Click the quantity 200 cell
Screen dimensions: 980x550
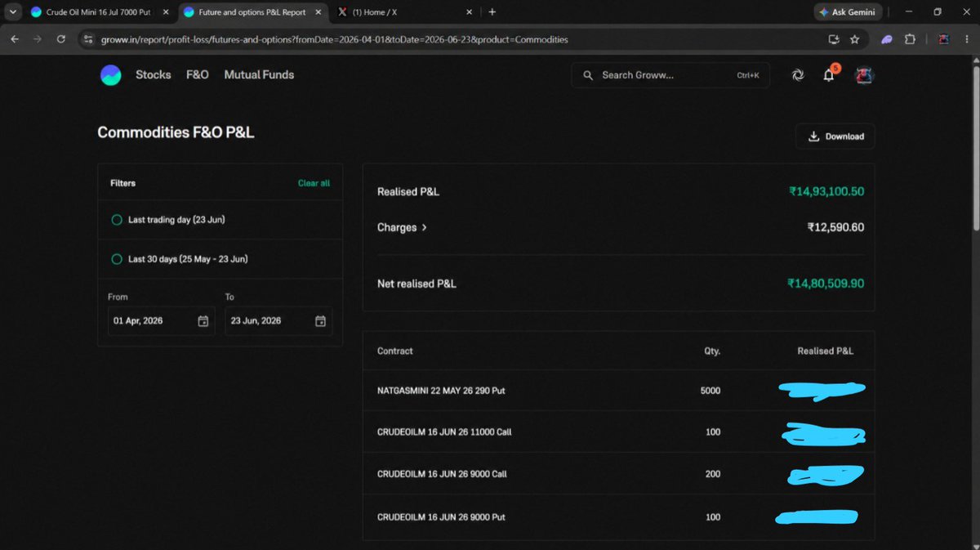pyautogui.click(x=713, y=474)
